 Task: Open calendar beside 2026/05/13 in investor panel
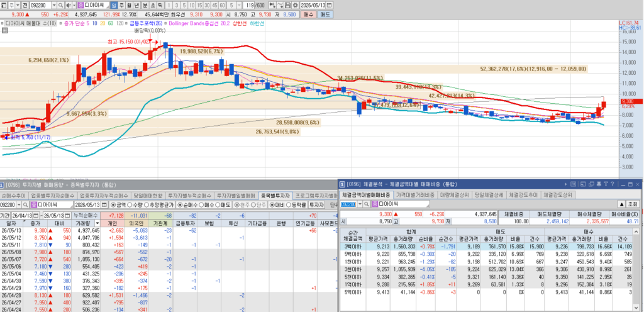point(104,204)
